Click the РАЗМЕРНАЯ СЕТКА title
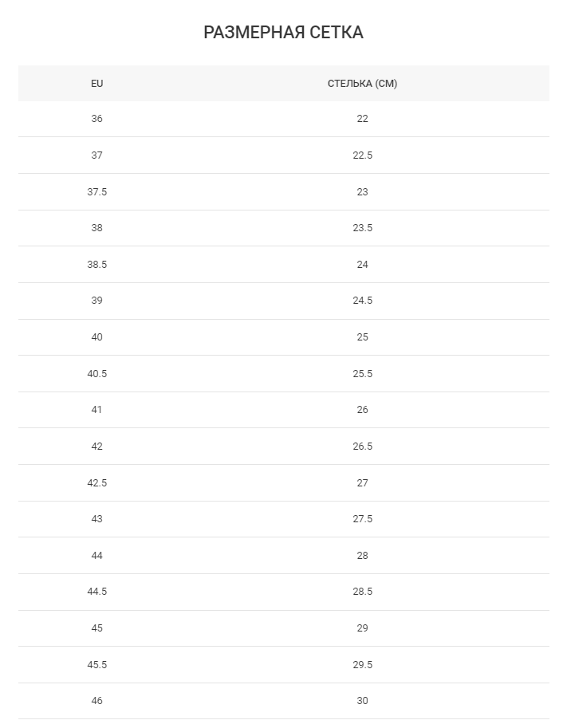Screen dimensions: 567x728 (283, 33)
